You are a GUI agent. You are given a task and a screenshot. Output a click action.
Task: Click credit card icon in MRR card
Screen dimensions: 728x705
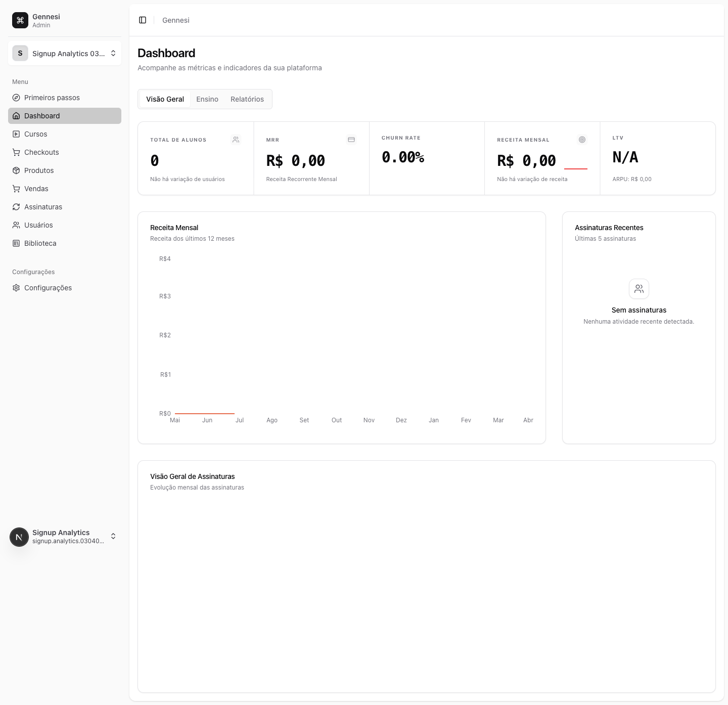pyautogui.click(x=351, y=140)
